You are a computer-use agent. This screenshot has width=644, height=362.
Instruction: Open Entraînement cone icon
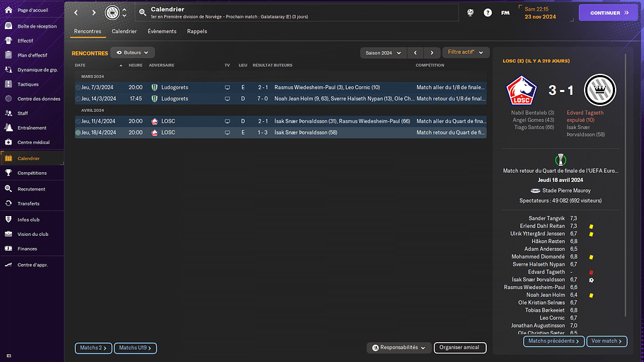point(8,128)
